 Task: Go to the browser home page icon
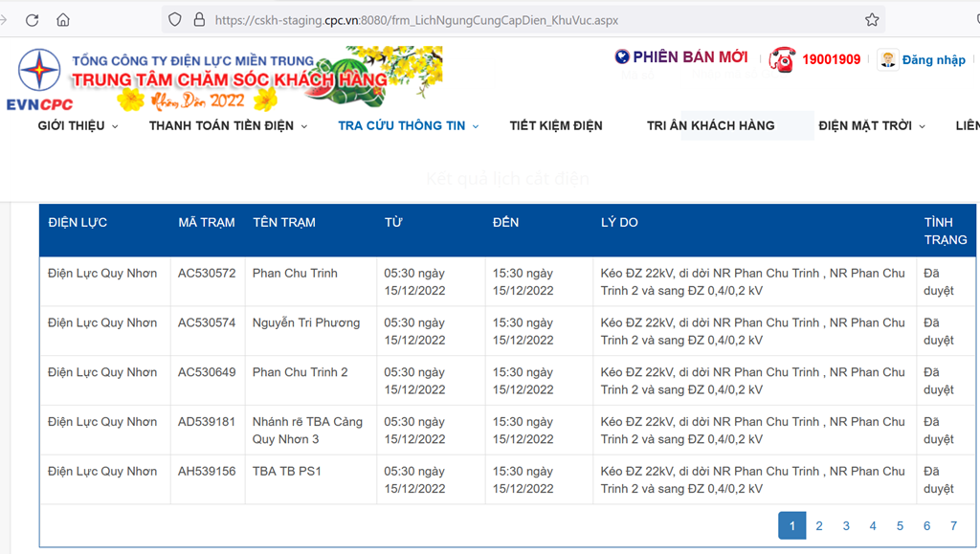pos(63,20)
